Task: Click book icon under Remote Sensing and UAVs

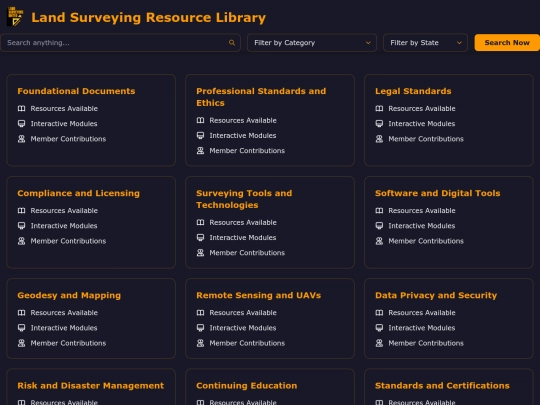Action: (200, 313)
